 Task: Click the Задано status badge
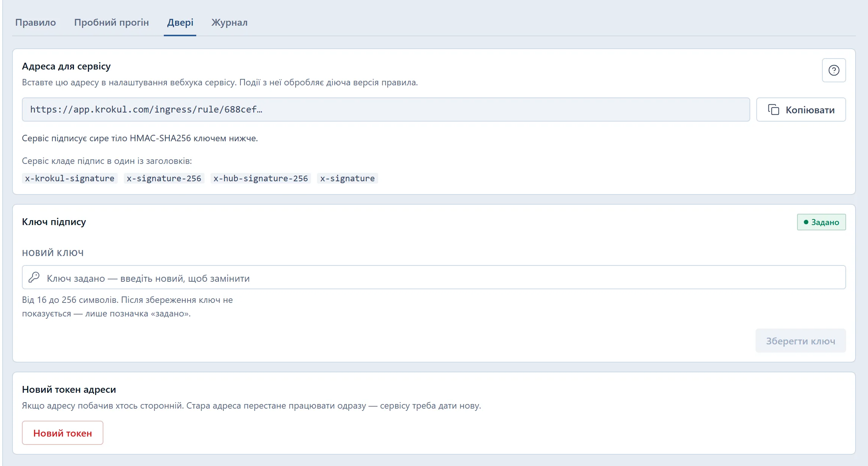click(821, 222)
